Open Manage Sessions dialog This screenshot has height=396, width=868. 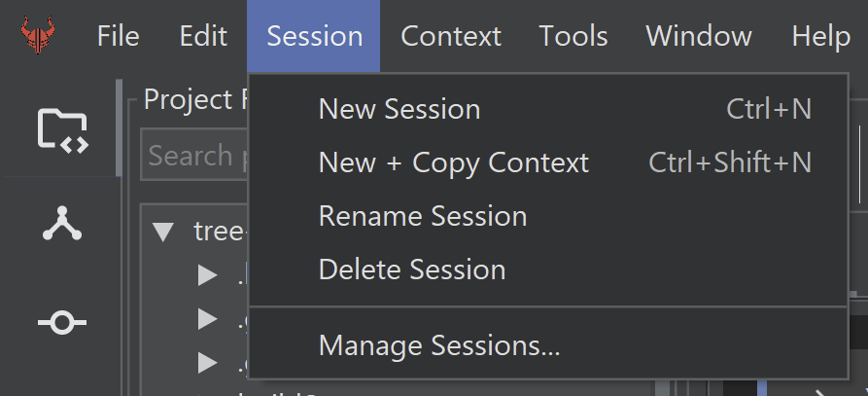click(438, 345)
